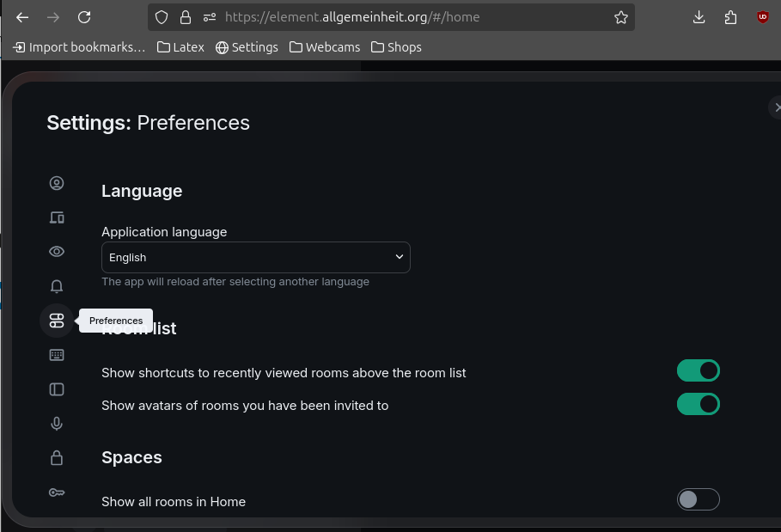Click Import bookmarks button

pos(79,47)
